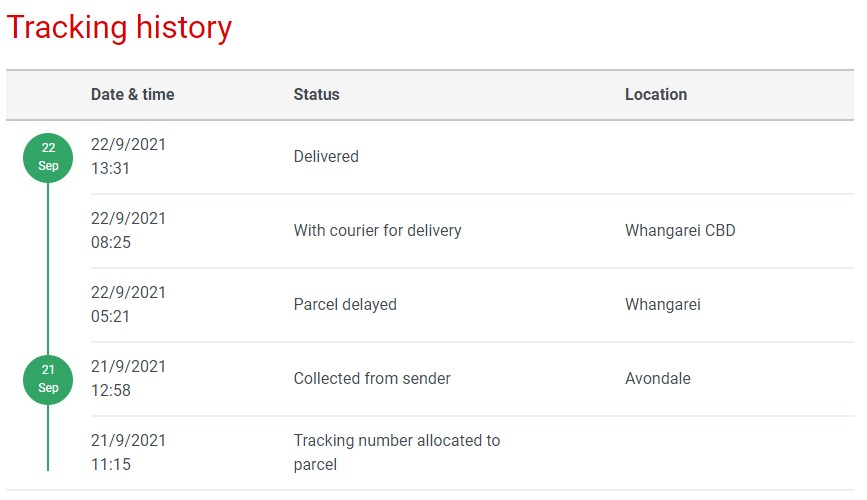Click the Location column header
Screen dimensions: 867x500
click(x=655, y=95)
